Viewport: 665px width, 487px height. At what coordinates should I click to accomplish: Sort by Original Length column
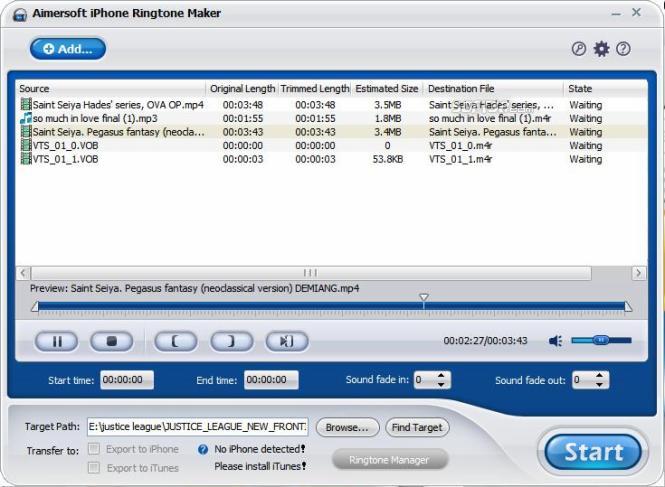(242, 88)
